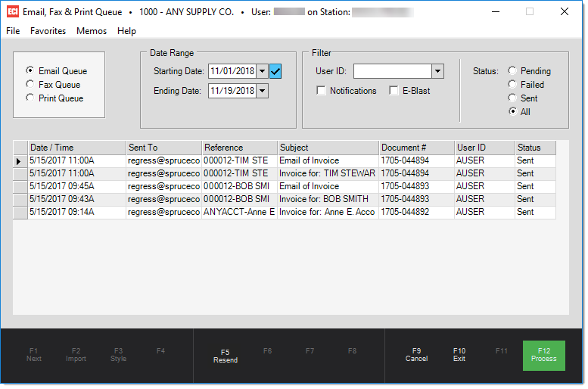Viewport: 588px width, 389px height.
Task: Click the Status column header
Action: [x=536, y=148]
